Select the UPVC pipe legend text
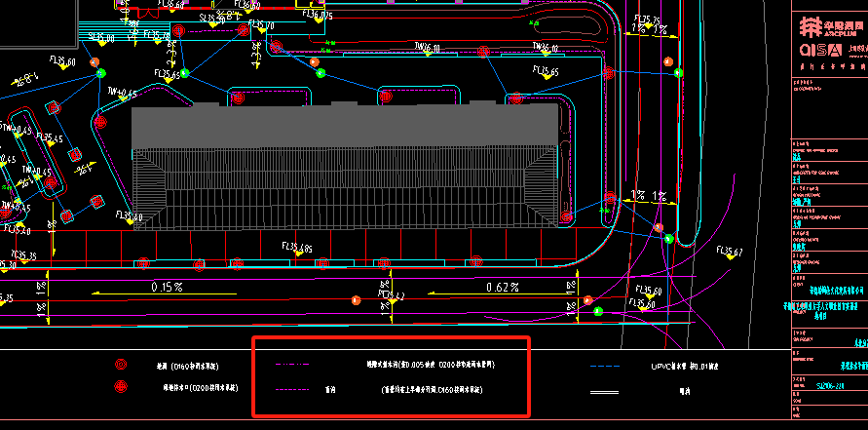The height and width of the screenshot is (430, 868). tap(685, 367)
